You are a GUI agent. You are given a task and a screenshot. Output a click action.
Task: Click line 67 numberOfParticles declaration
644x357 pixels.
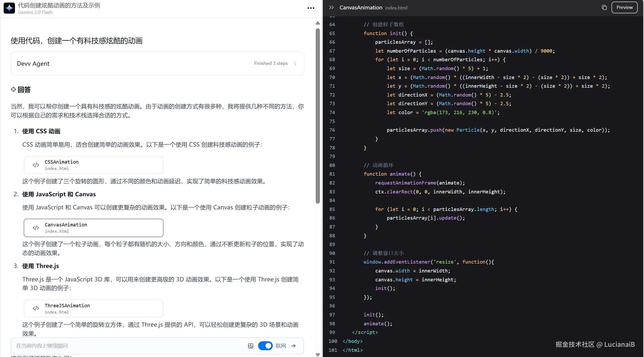(x=465, y=51)
